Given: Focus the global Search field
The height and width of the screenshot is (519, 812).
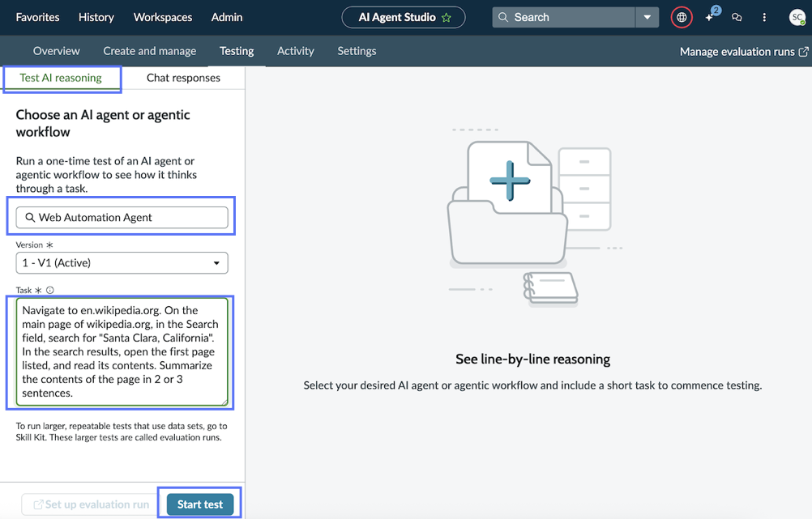Looking at the screenshot, I should coord(563,17).
